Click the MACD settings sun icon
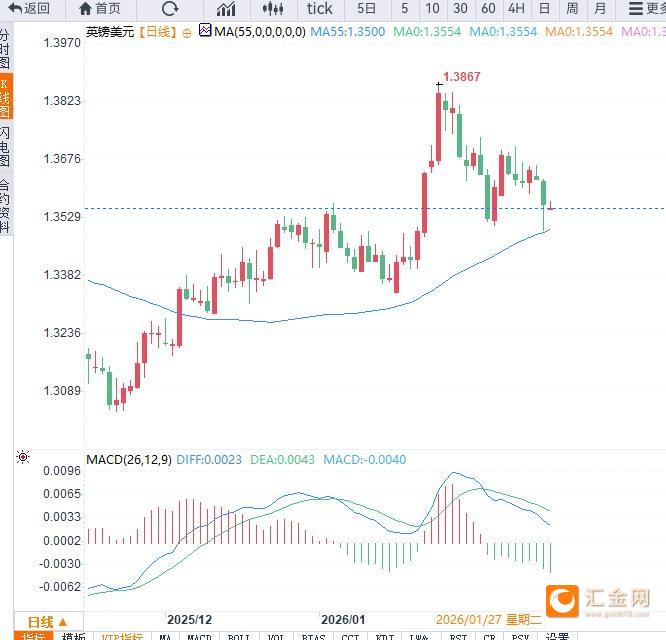 [x=23, y=457]
